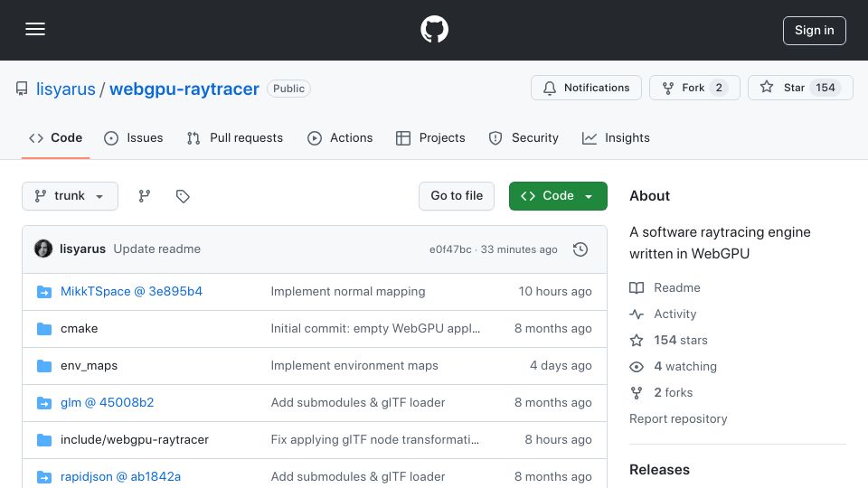Viewport: 868px width, 488px height.
Task: Click the Notifications bell button
Action: pos(586,88)
